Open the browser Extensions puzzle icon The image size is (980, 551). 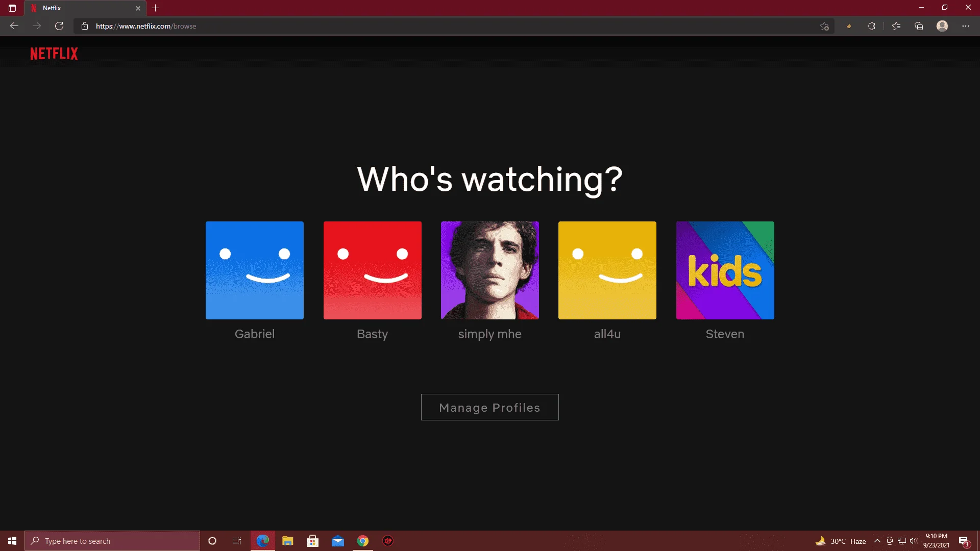(872, 26)
